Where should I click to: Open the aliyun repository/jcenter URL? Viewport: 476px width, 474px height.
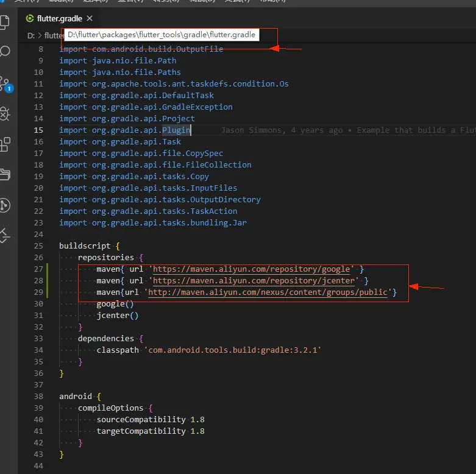[253, 280]
